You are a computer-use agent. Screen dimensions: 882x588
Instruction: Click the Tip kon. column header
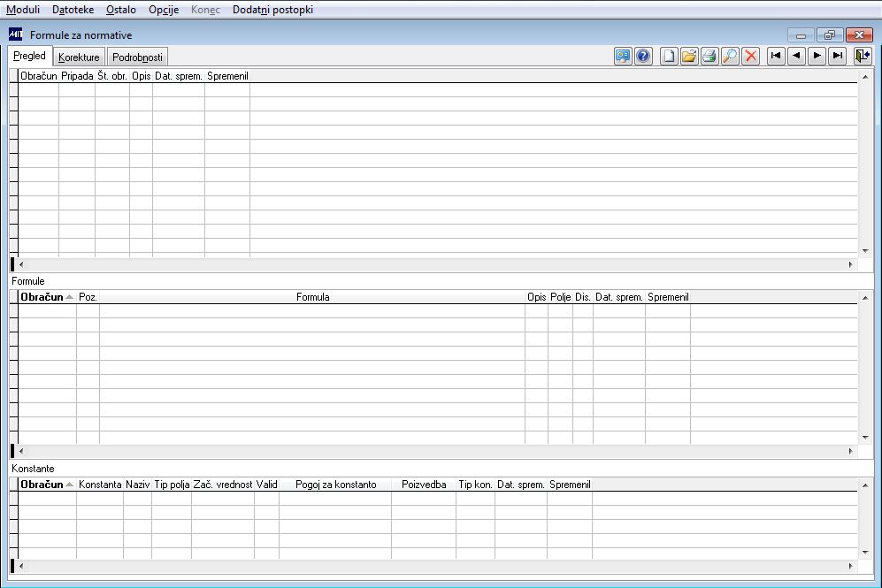(475, 484)
